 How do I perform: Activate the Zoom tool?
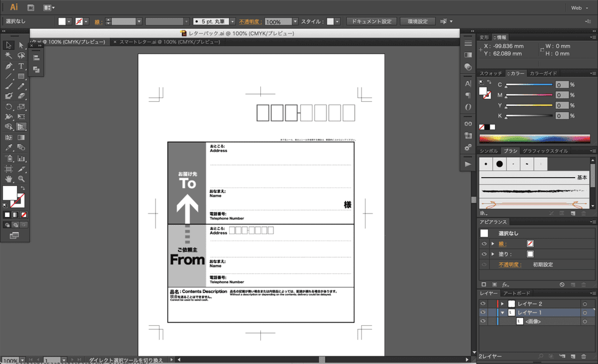click(20, 177)
